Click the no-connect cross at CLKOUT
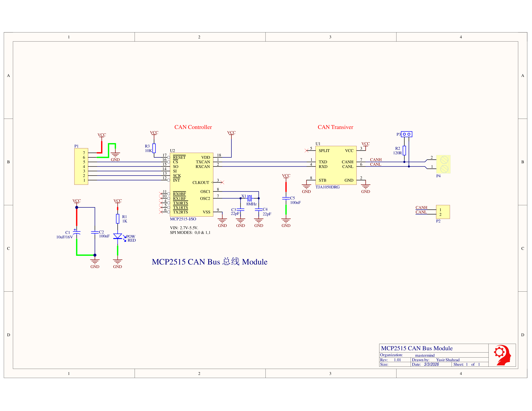Screen dimensions: 532x411 222,182
